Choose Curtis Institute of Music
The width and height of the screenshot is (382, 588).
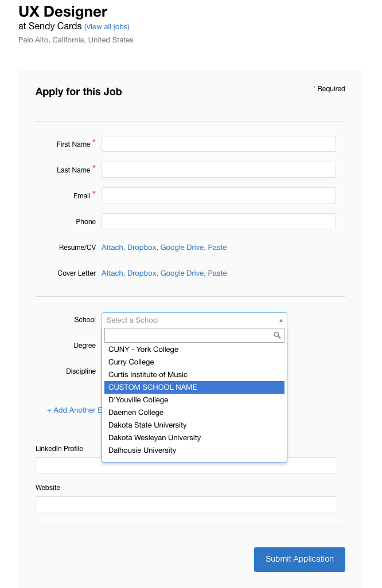(x=148, y=375)
